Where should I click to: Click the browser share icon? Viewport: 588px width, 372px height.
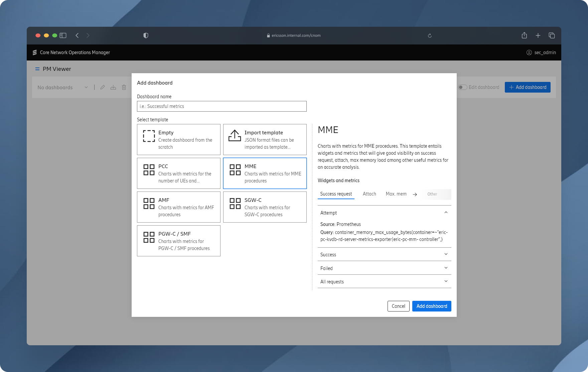click(x=524, y=35)
